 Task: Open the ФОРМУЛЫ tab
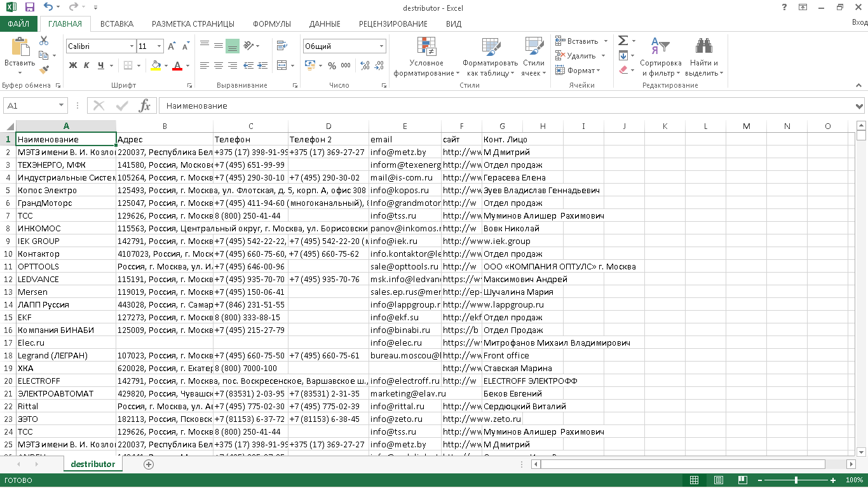coord(272,24)
